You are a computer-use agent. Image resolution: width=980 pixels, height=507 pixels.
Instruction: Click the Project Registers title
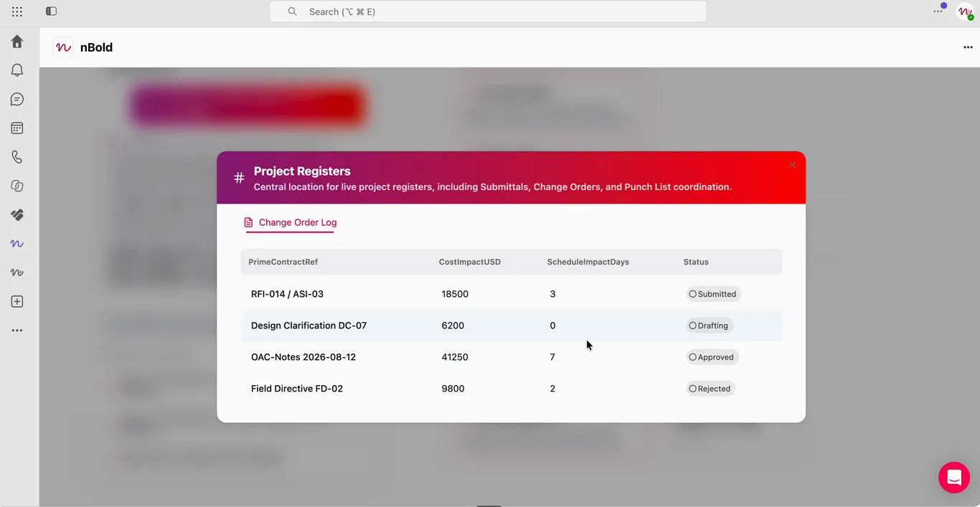click(302, 171)
